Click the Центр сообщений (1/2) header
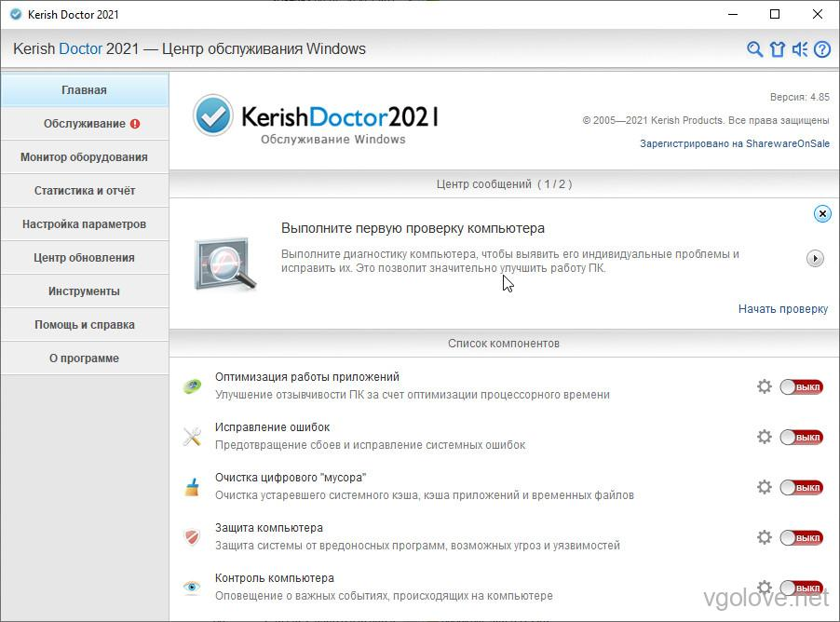Viewport: 840px width, 622px height. [x=504, y=184]
